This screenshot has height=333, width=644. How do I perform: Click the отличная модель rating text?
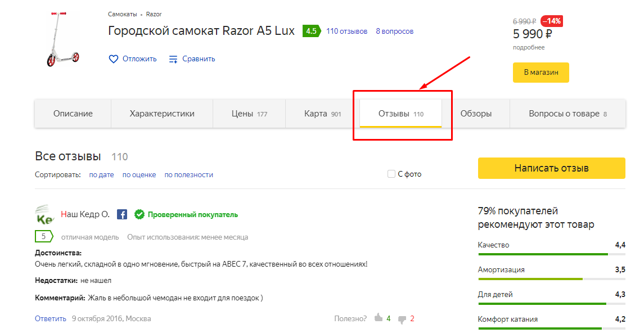[x=90, y=237]
